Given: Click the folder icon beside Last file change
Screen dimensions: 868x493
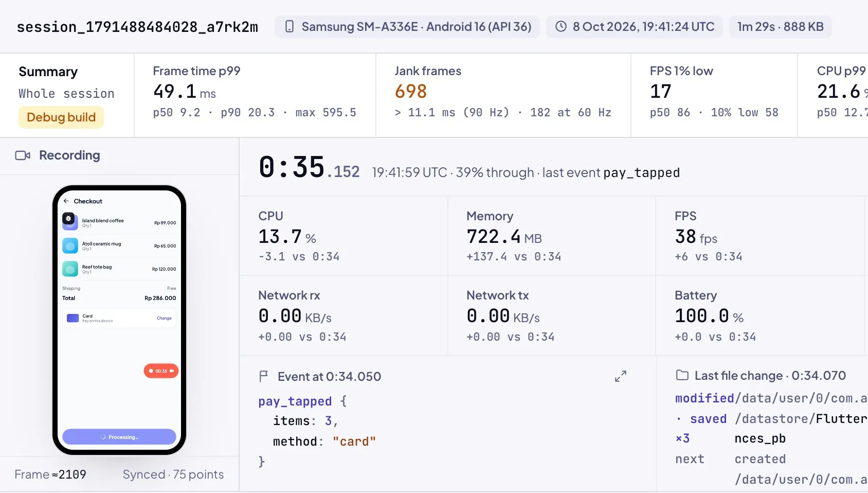Looking at the screenshot, I should [682, 375].
